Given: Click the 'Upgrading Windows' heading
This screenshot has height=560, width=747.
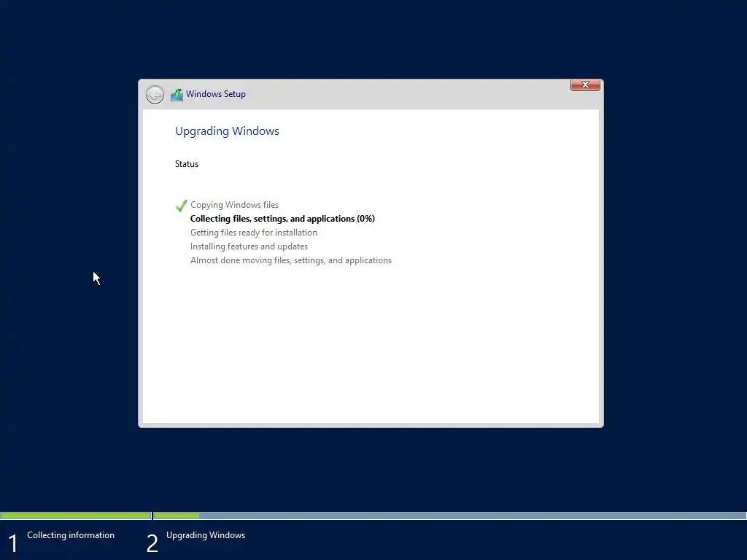Looking at the screenshot, I should [228, 131].
